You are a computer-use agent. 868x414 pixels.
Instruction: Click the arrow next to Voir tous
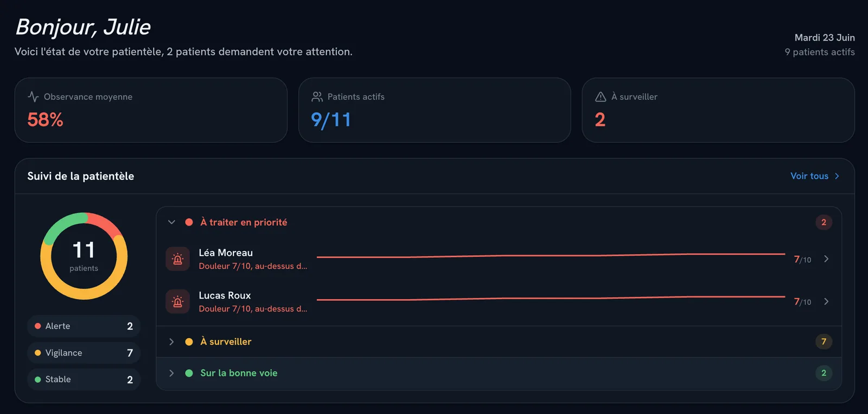click(x=837, y=176)
